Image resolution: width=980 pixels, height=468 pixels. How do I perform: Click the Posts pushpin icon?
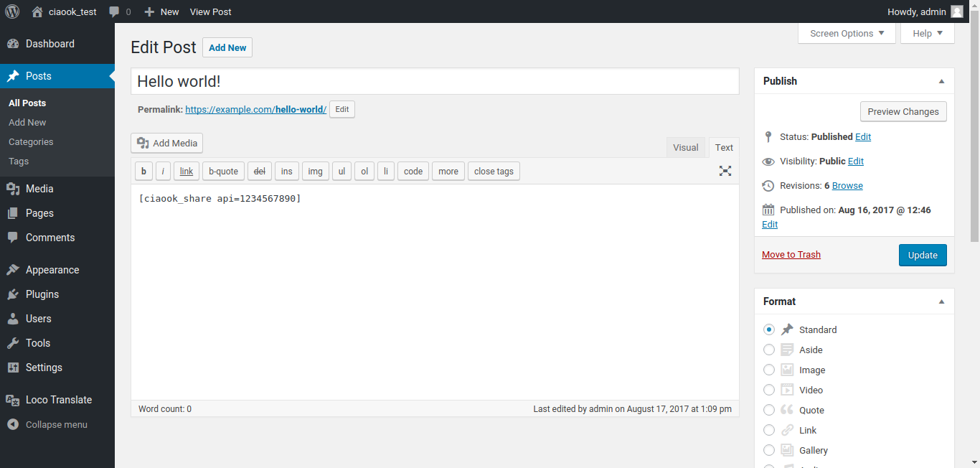pos(13,76)
